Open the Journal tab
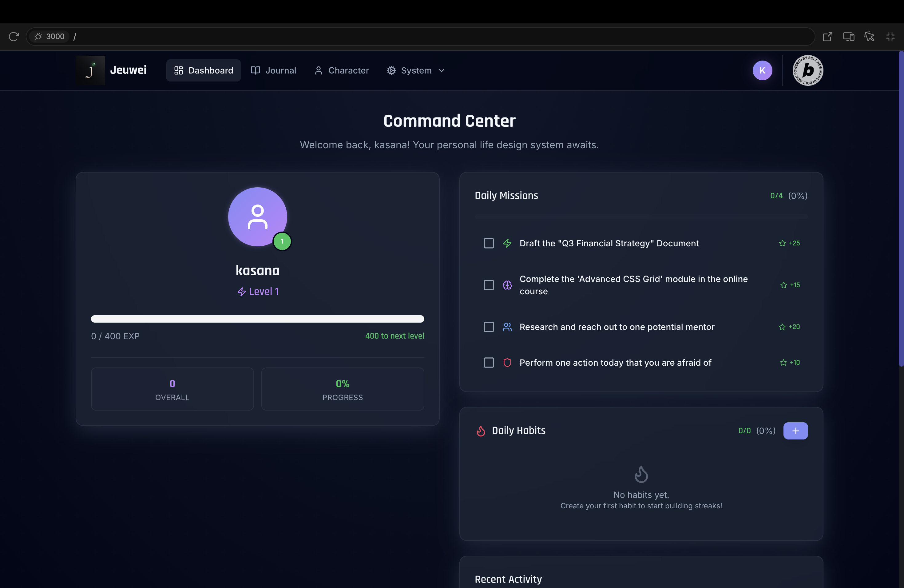Screen dimensions: 904x588 pos(273,70)
